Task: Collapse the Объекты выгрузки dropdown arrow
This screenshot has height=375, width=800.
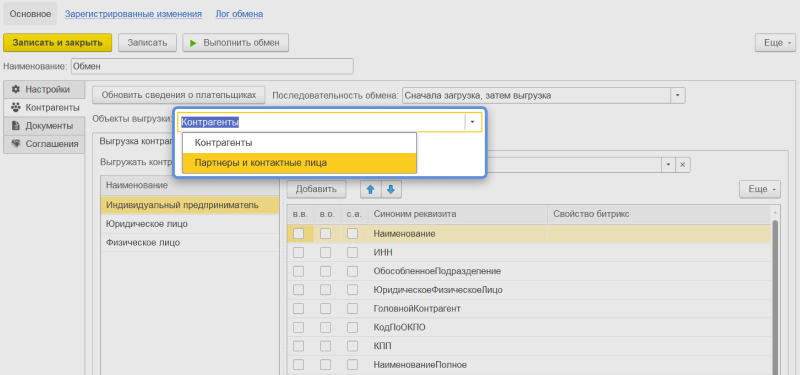Action: point(472,122)
